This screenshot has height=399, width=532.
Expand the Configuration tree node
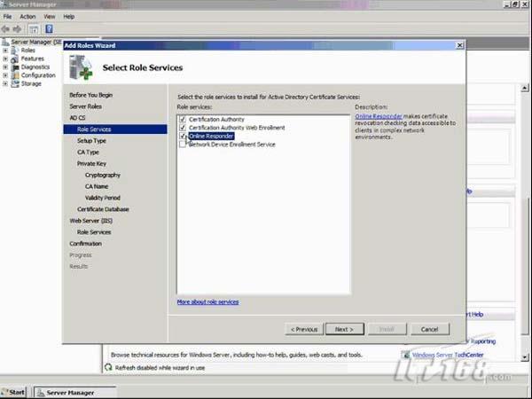(x=5, y=75)
